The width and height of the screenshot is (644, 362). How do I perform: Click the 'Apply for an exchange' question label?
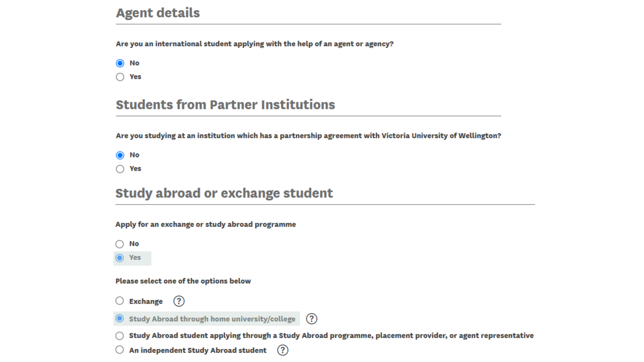[205, 224]
